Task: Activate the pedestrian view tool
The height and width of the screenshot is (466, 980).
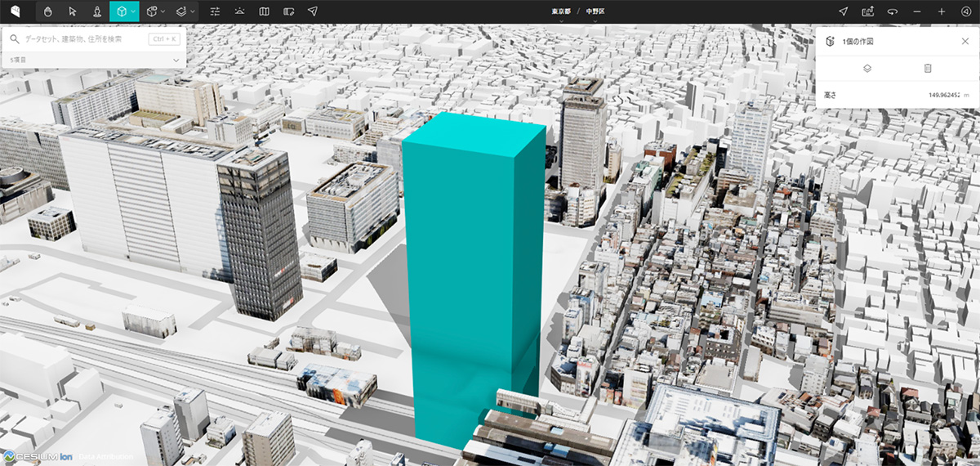Action: [x=97, y=11]
